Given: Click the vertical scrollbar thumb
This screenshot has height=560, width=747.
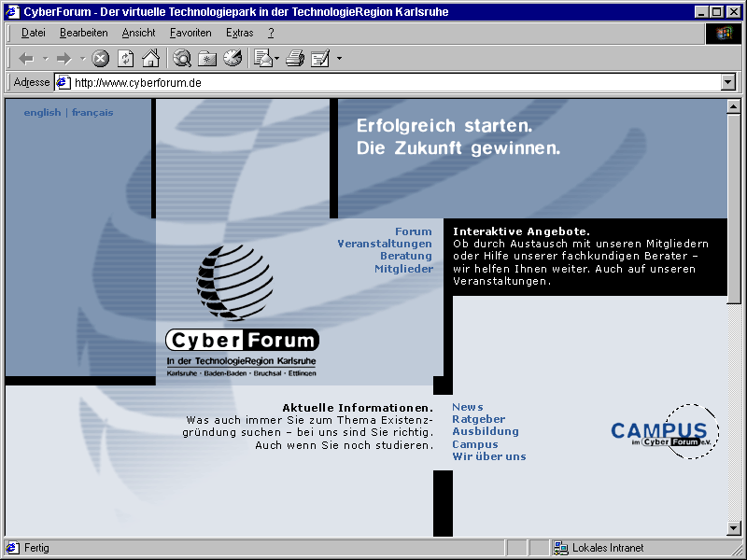Looking at the screenshot, I should pos(734,208).
